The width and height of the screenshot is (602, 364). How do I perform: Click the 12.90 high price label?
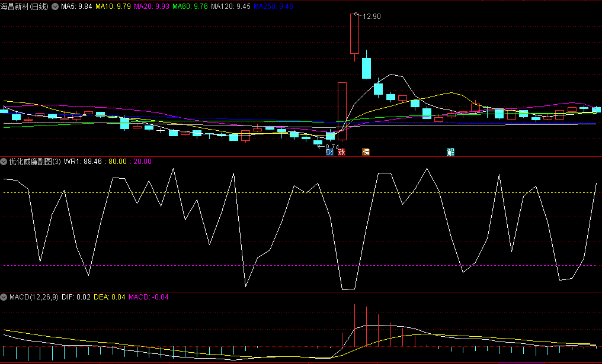[x=372, y=17]
